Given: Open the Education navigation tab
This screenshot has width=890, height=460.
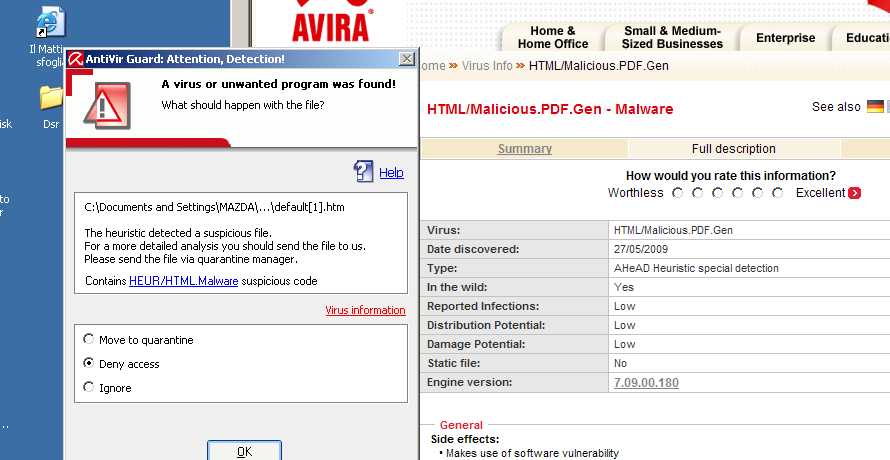Looking at the screenshot, I should point(863,38).
